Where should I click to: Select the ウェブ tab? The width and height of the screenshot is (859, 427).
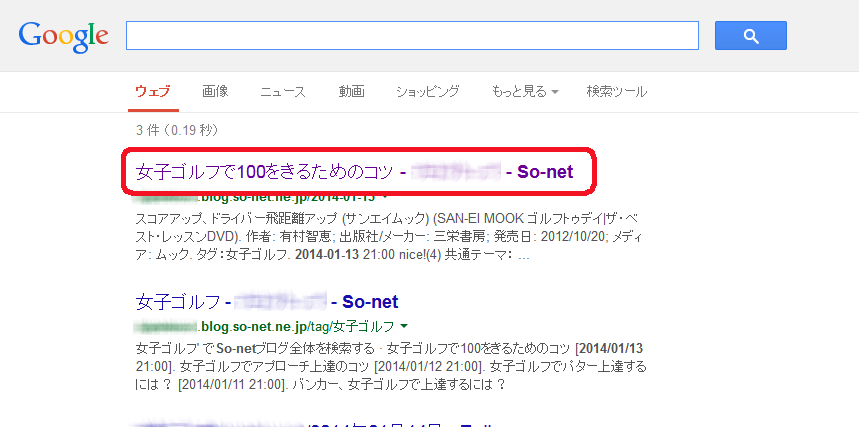(153, 92)
